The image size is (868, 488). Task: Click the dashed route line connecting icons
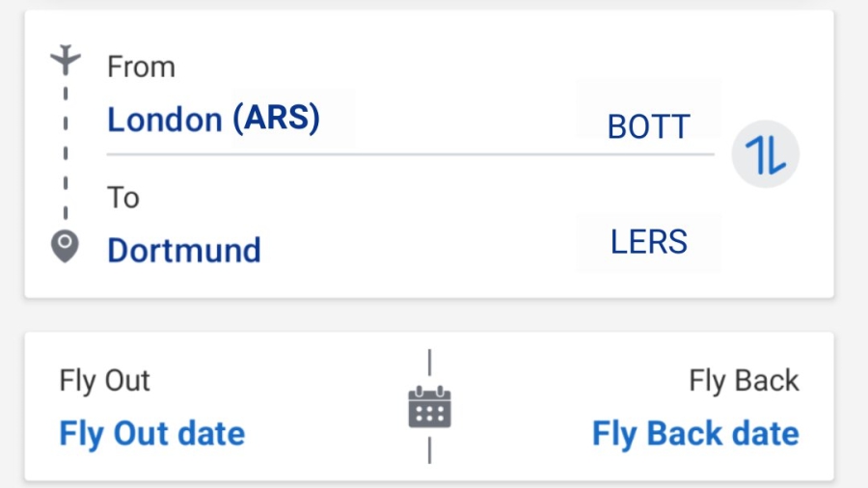coord(65,152)
